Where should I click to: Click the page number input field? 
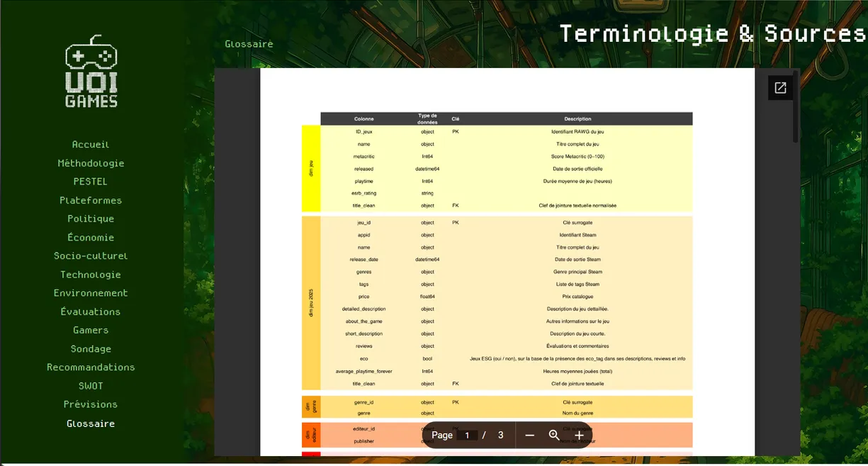click(467, 435)
